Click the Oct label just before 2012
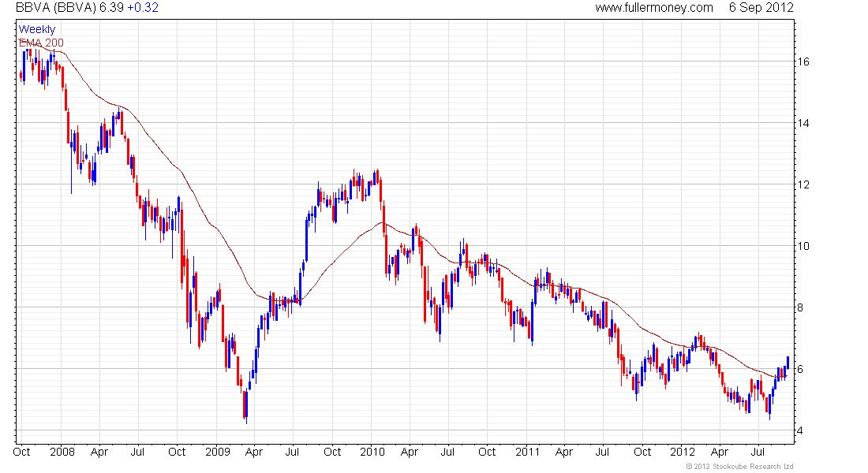The height and width of the screenshot is (473, 868). point(642,452)
